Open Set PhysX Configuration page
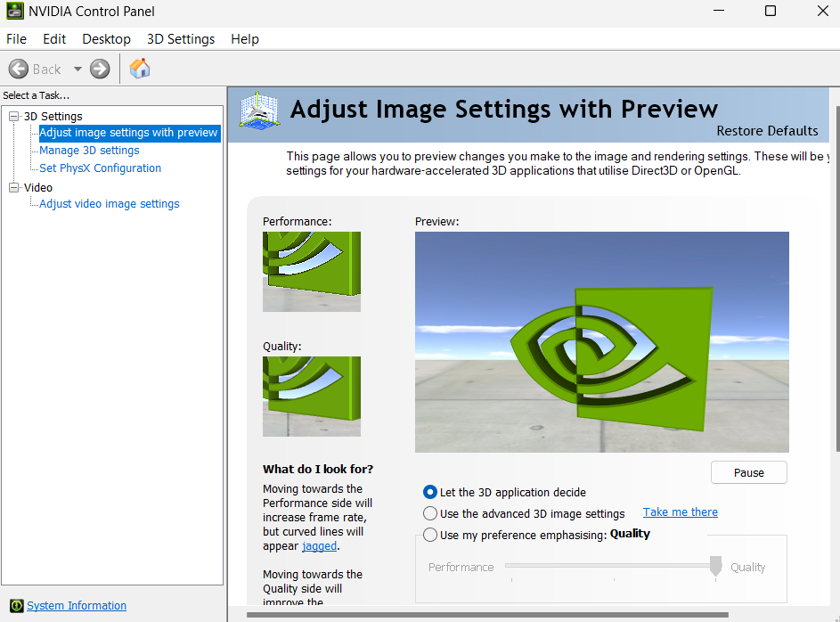840x622 pixels. point(100,168)
